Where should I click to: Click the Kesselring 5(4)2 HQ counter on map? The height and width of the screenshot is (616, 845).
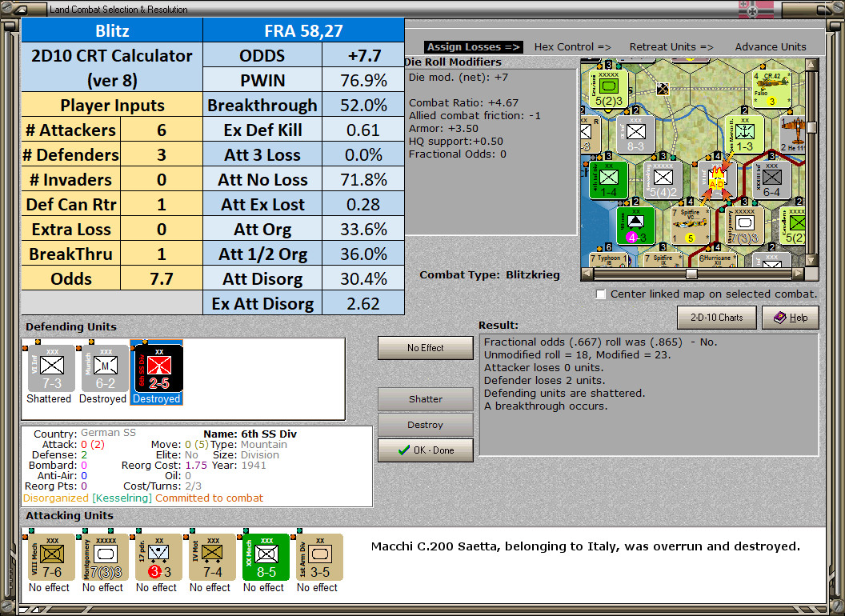(x=663, y=180)
